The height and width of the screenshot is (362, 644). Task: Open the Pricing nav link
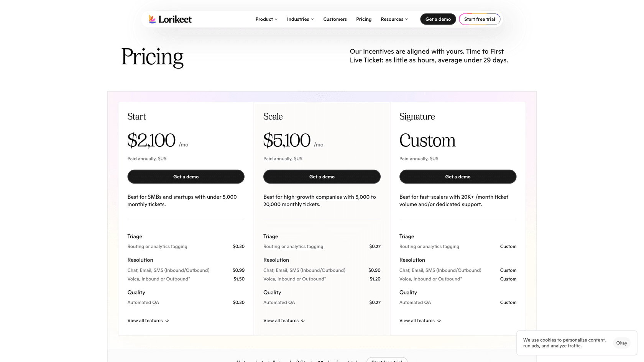[364, 19]
